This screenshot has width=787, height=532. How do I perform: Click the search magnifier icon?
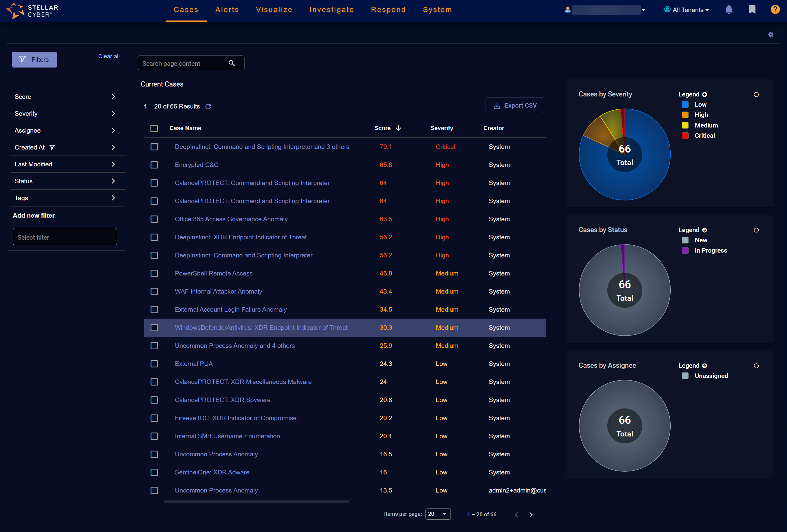232,63
